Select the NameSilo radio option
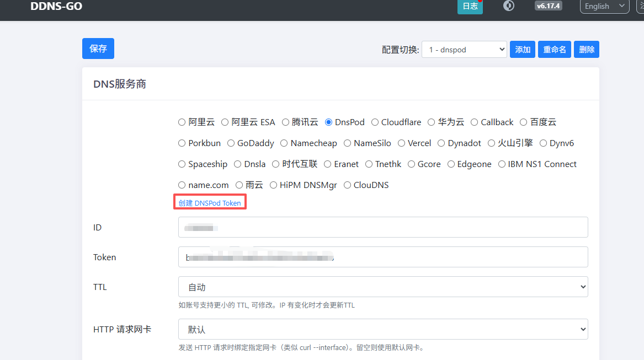644x360 pixels. 348,143
